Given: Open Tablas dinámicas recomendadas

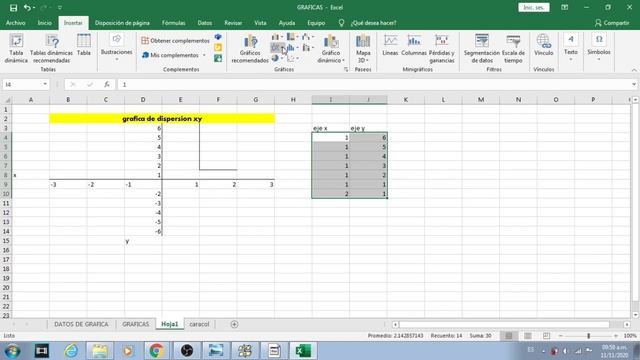Looking at the screenshot, I should tap(51, 49).
